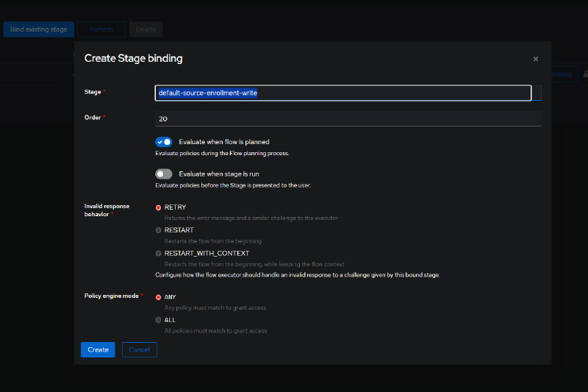Click 'Any policy must match to grant access' text

(215, 307)
